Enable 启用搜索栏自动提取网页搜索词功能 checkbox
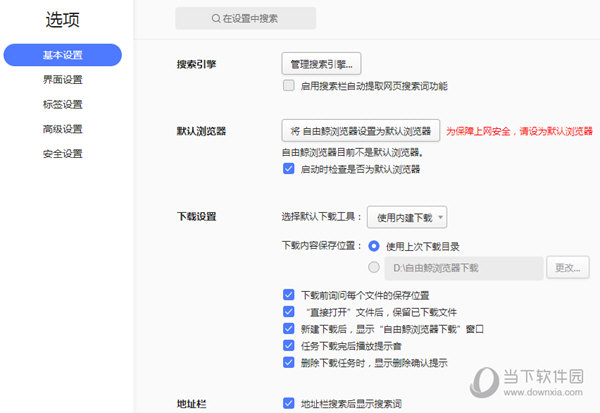Viewport: 600px width, 413px height. tap(289, 87)
